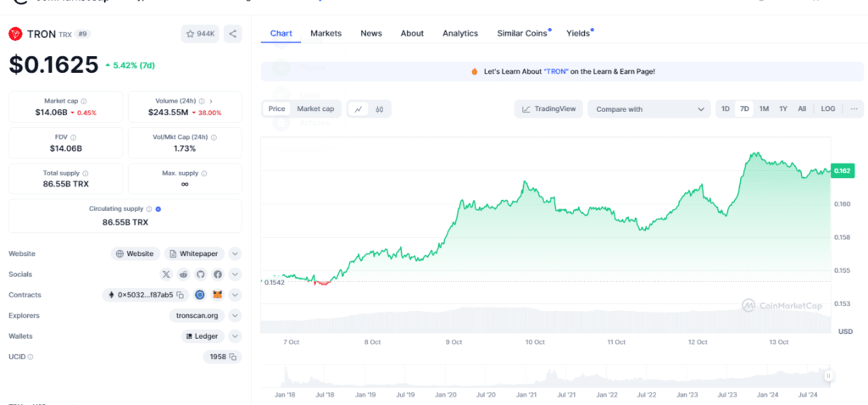Viewport: 868px width, 405px height.
Task: Click the info icon next to Circulating supply
Action: 149,209
